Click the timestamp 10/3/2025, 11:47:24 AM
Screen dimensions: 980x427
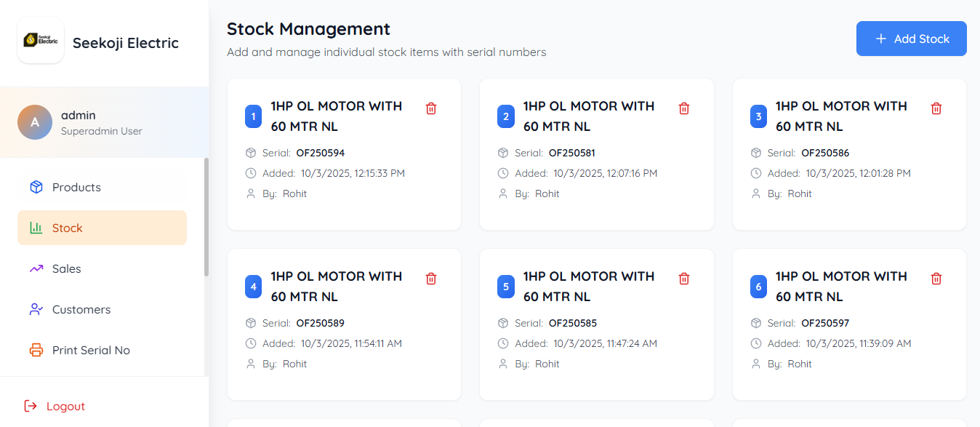[606, 343]
